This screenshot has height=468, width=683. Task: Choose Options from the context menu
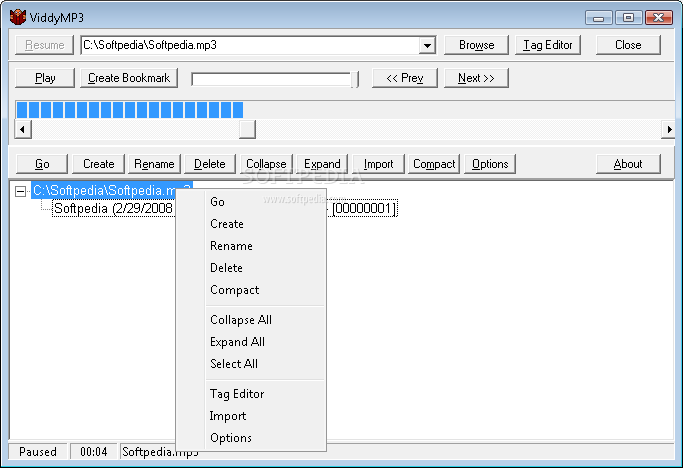(x=266, y=437)
